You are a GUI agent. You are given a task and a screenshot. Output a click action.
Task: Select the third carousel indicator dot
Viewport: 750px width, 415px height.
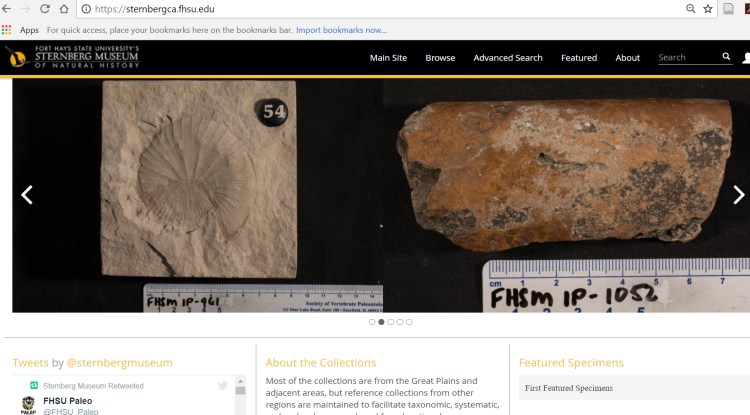[391, 322]
